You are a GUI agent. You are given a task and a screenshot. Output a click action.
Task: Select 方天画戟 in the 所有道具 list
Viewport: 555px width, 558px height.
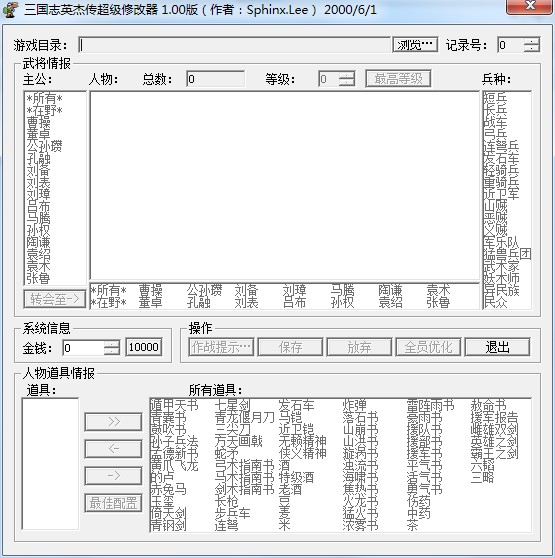pos(238,441)
